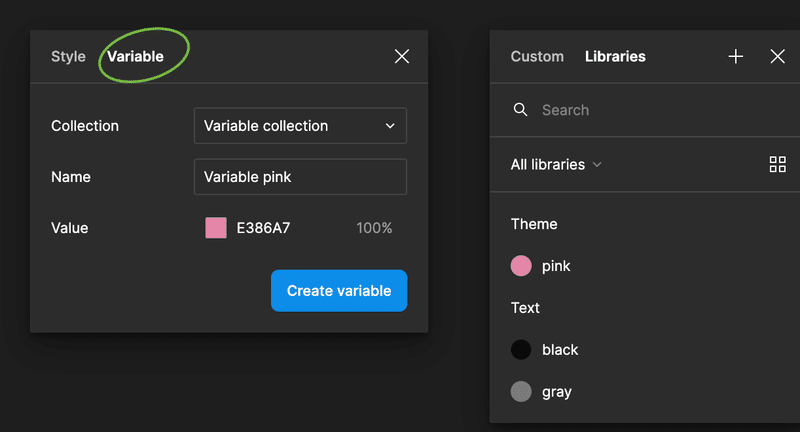Screen dimensions: 800x432
Task: Switch to the Style tab
Action: [x=68, y=57]
